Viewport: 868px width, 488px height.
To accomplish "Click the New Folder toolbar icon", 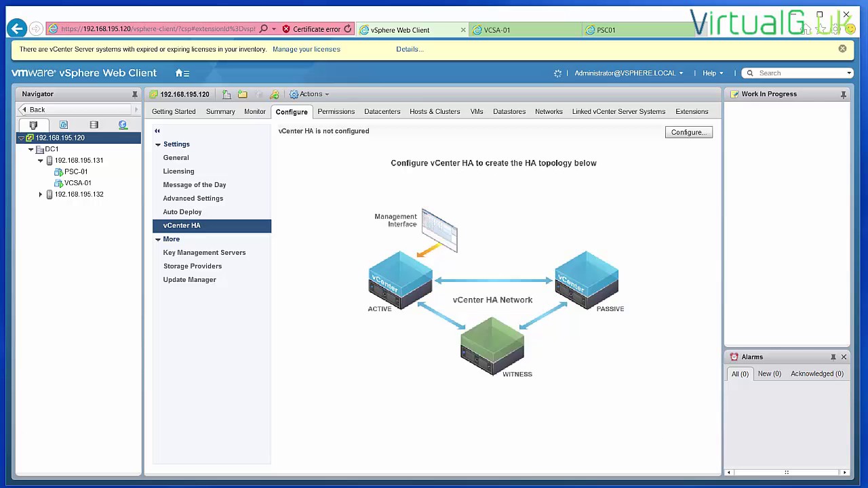I will [243, 94].
